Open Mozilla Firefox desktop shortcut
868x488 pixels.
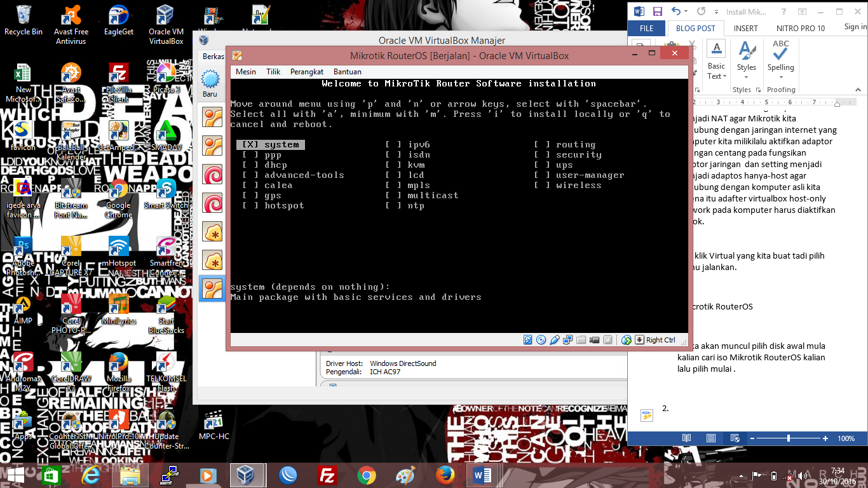[119, 372]
